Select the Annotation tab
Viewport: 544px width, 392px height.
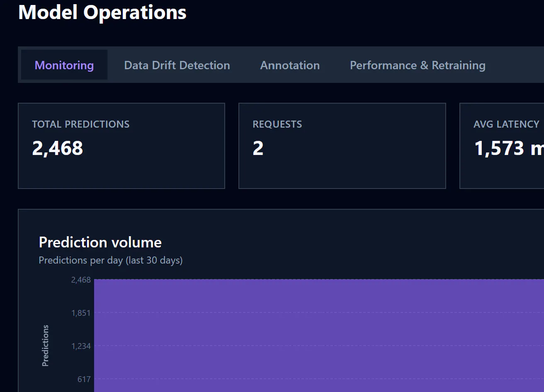[290, 65]
